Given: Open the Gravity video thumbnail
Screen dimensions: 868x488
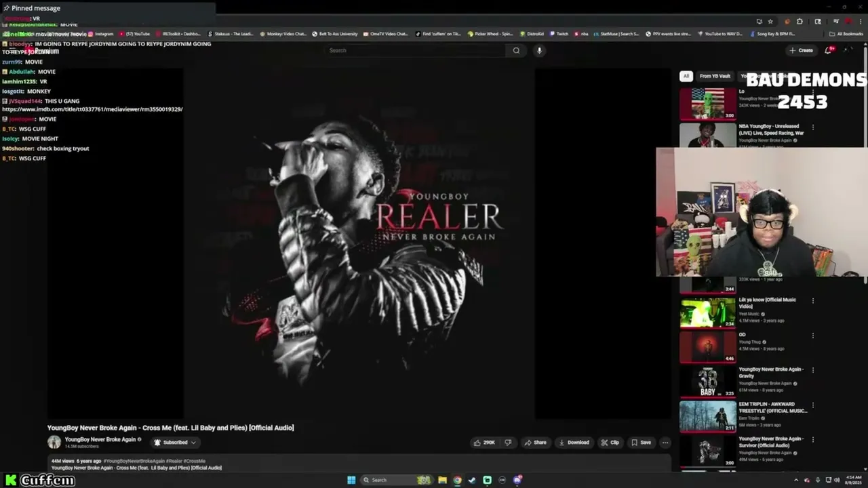Looking at the screenshot, I should [708, 382].
